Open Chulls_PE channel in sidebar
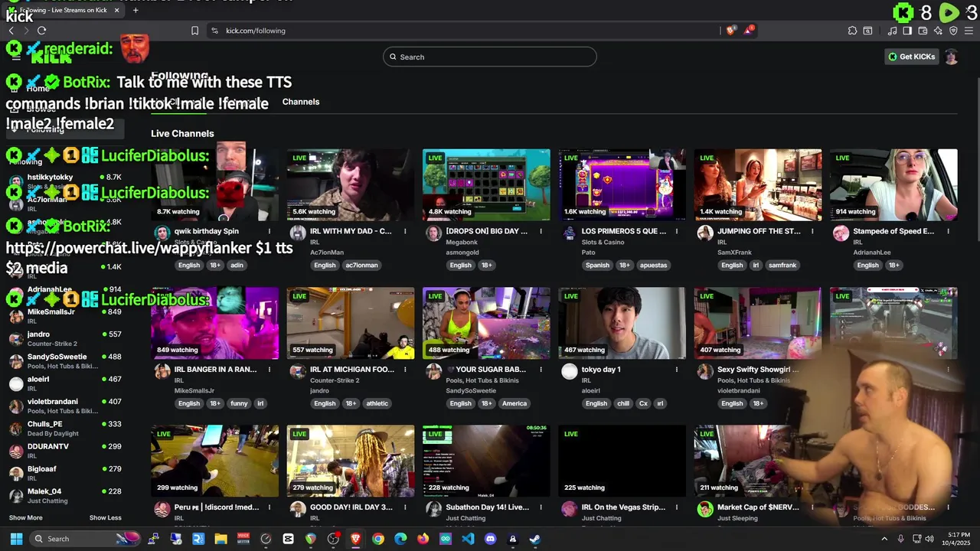Viewport: 980px width, 551px height. coord(65,429)
